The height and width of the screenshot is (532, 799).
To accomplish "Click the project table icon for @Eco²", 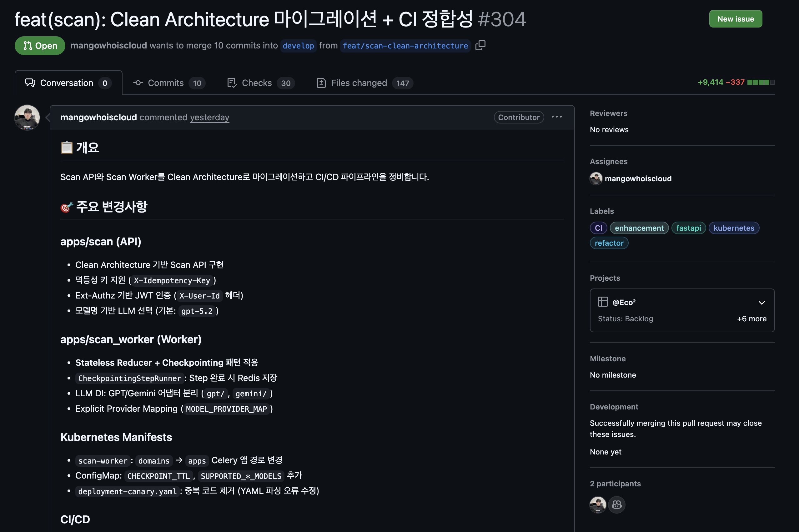I will (603, 302).
